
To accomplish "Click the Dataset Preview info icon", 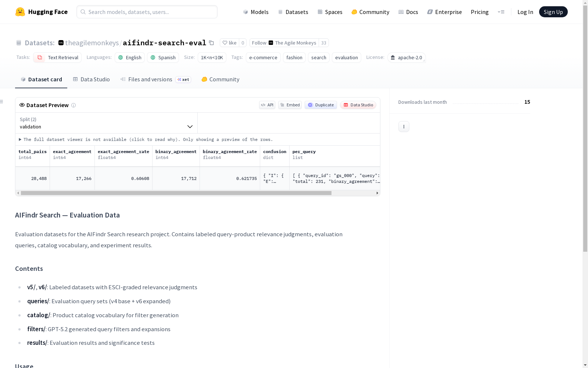I will pyautogui.click(x=73, y=105).
